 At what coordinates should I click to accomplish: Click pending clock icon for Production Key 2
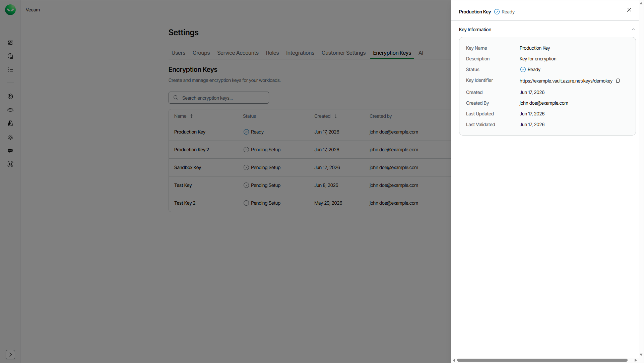(x=246, y=150)
